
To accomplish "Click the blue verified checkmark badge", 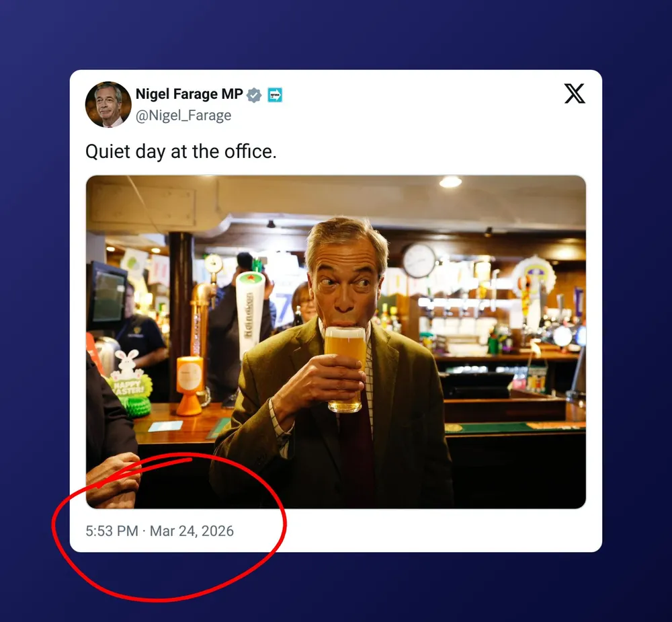I will coord(254,95).
